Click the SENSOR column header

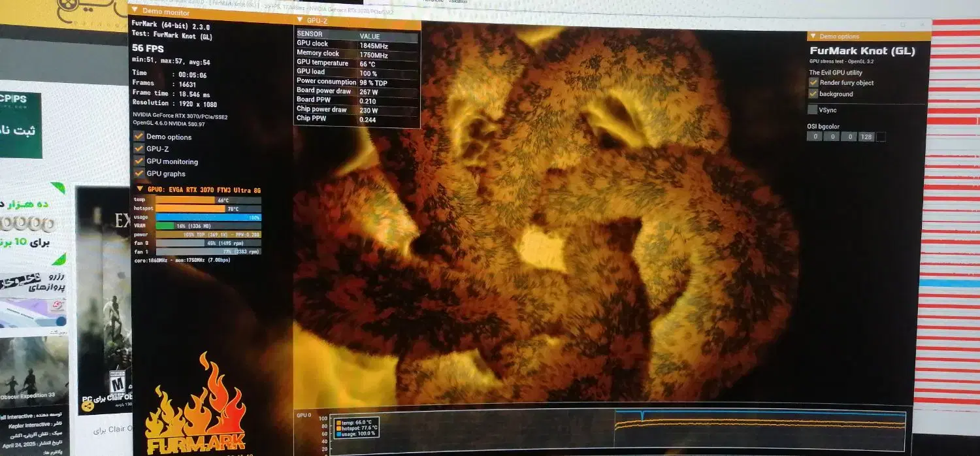[310, 35]
